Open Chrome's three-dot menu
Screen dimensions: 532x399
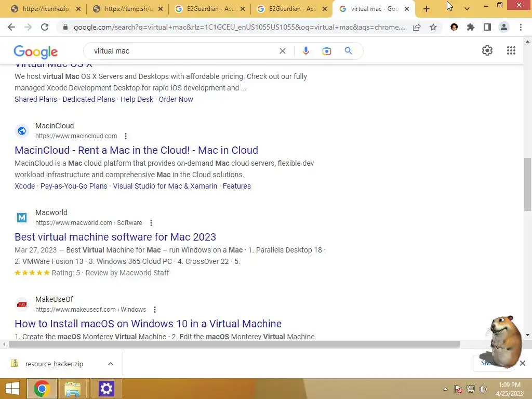coord(521,27)
